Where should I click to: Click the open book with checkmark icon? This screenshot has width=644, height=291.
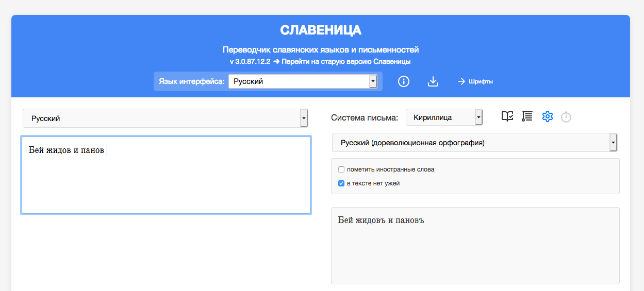(x=507, y=117)
